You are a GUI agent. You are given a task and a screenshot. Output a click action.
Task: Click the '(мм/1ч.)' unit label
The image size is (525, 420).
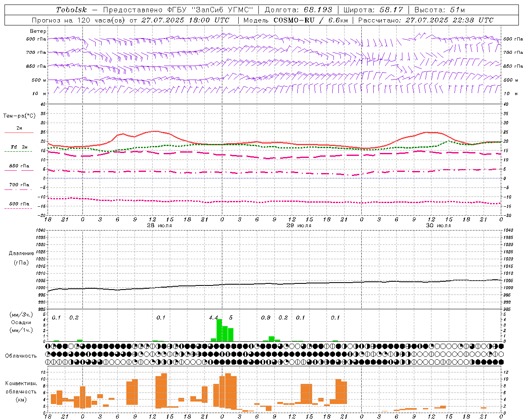21,330
